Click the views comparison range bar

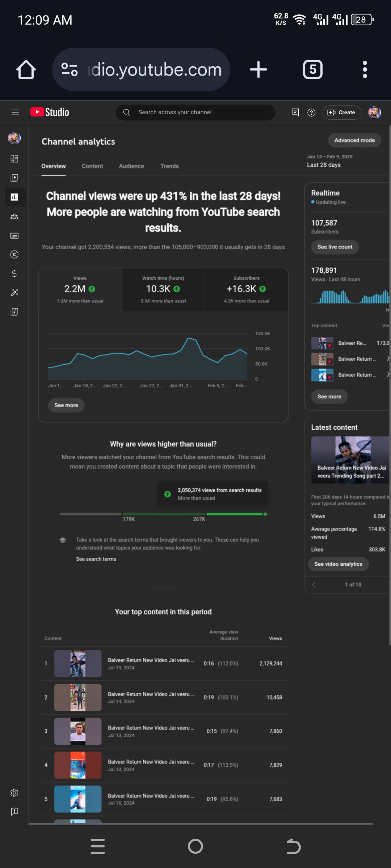pos(163,514)
